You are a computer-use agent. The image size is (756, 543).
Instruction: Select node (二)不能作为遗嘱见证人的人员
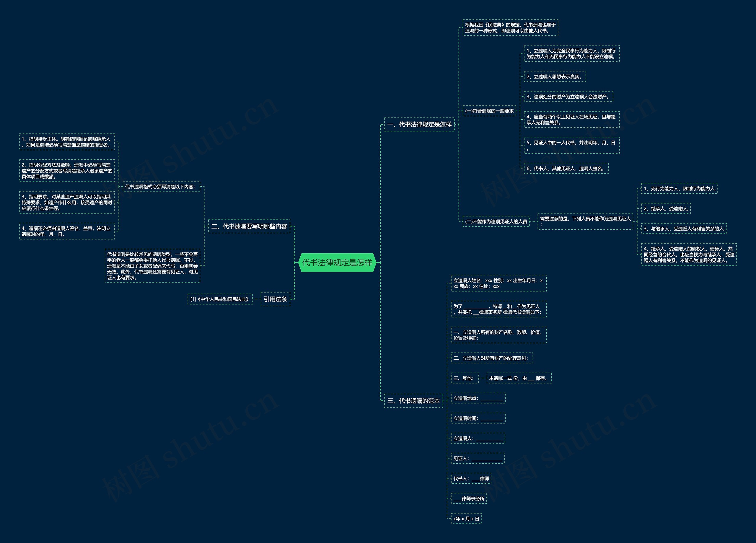[x=496, y=221]
